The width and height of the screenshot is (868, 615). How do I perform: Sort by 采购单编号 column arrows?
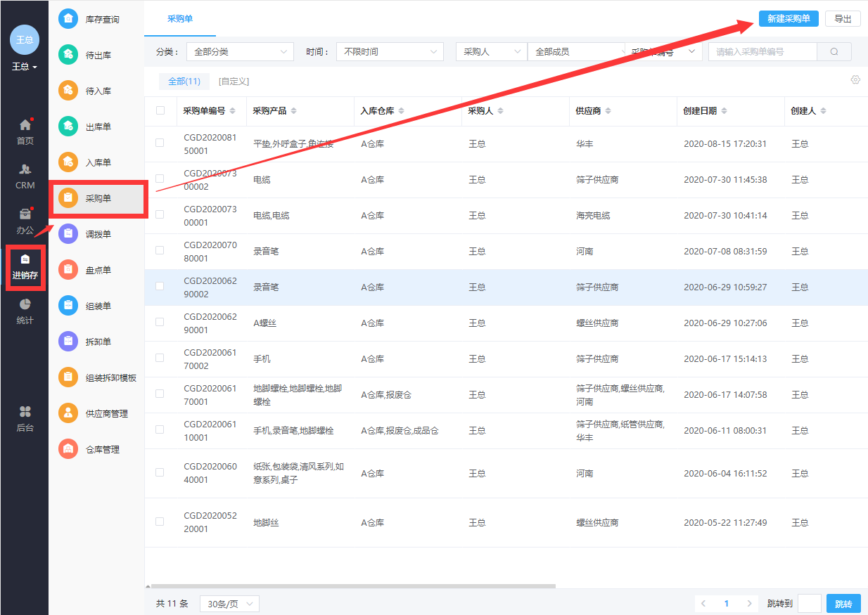click(234, 111)
